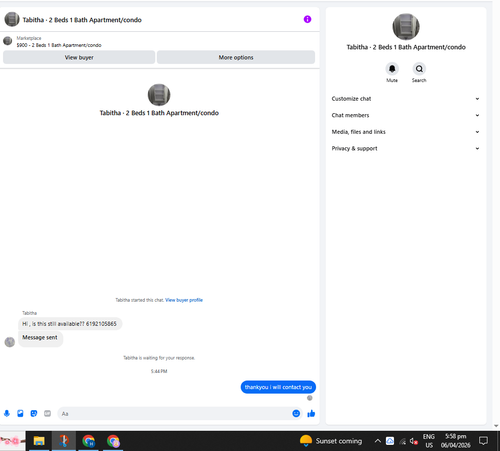Show hidden system tray icons
The height and width of the screenshot is (451, 500).
(377, 441)
